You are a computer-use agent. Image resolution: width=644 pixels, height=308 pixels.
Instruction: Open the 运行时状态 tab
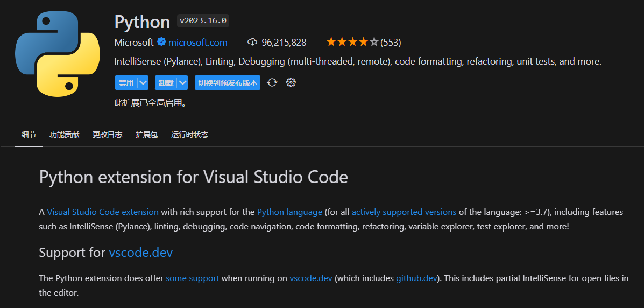tap(190, 135)
